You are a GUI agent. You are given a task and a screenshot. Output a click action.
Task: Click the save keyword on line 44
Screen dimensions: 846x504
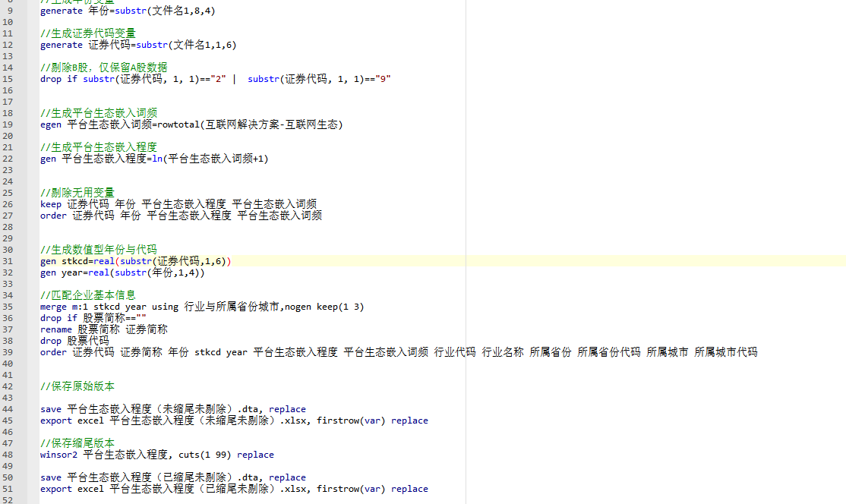(x=51, y=409)
